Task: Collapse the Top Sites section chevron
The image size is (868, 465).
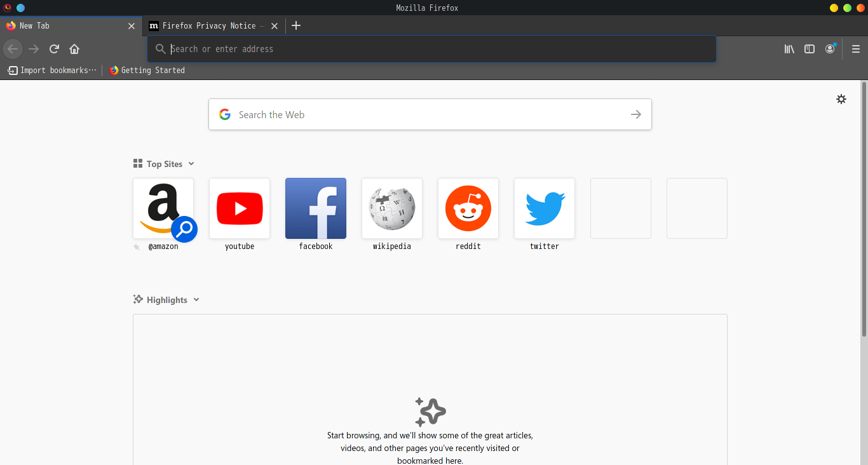Action: 191,164
